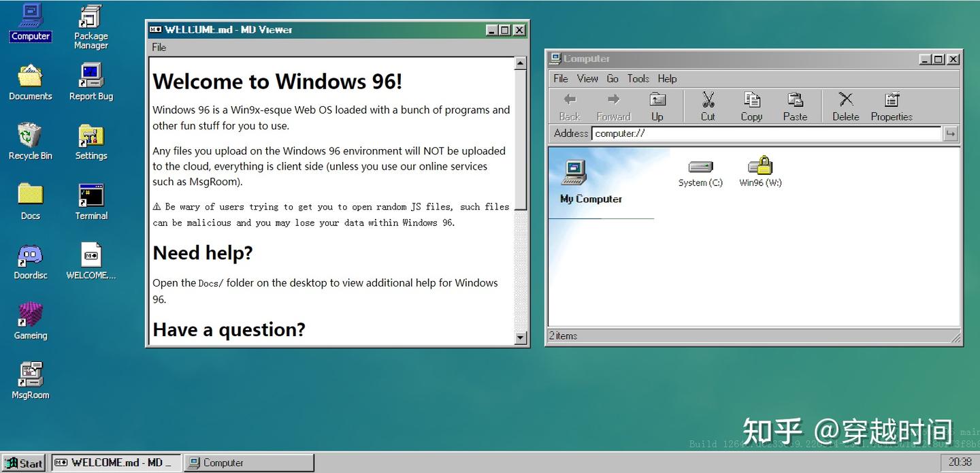The width and height of the screenshot is (980, 473).
Task: Open the MsgRoom desktop shortcut
Action: (x=30, y=380)
